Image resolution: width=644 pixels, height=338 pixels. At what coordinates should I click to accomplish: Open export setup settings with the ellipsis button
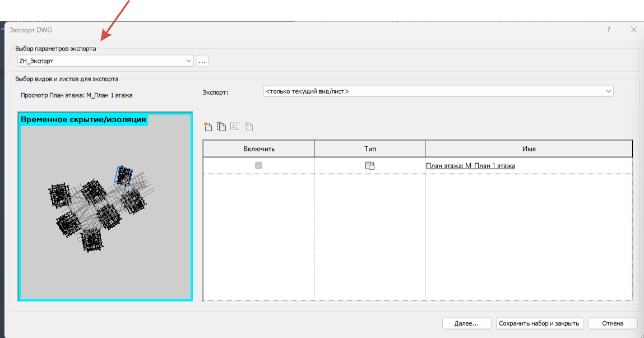(202, 61)
